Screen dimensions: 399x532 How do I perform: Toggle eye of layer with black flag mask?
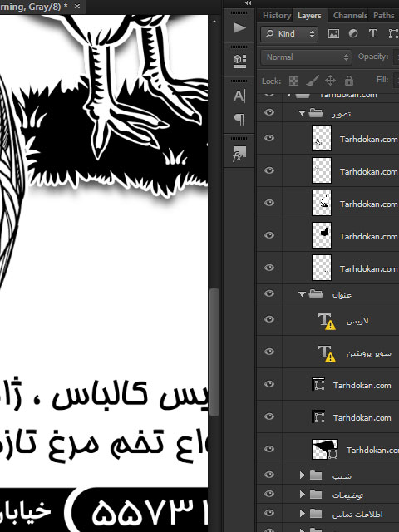click(x=269, y=449)
